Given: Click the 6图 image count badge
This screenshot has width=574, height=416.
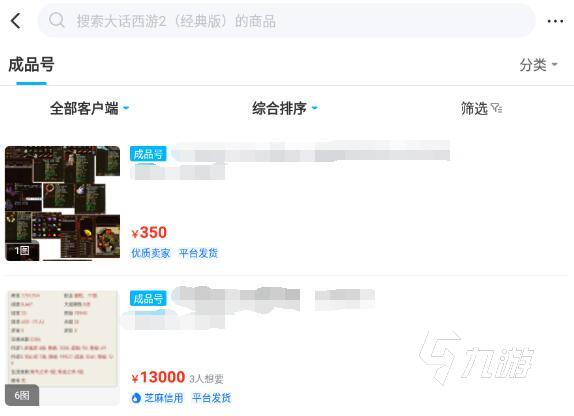Looking at the screenshot, I should 22,395.
